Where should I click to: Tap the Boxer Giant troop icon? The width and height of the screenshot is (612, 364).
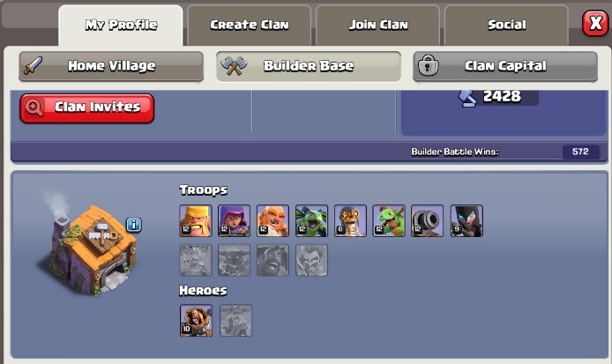[x=272, y=221]
